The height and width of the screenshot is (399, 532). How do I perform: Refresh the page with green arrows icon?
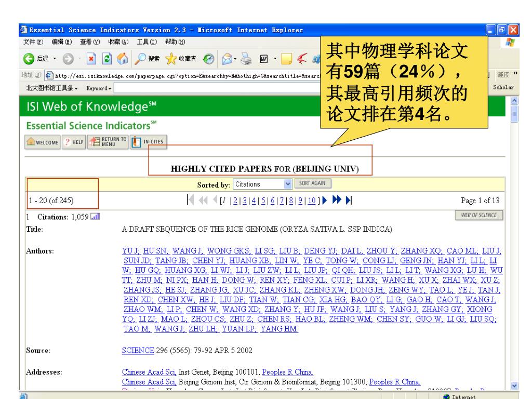[107, 59]
